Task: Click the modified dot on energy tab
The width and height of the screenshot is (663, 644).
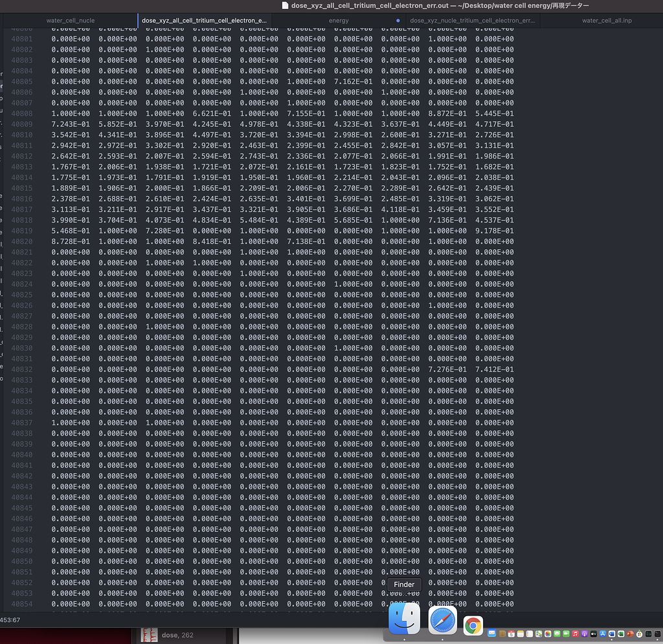Action: (x=398, y=21)
